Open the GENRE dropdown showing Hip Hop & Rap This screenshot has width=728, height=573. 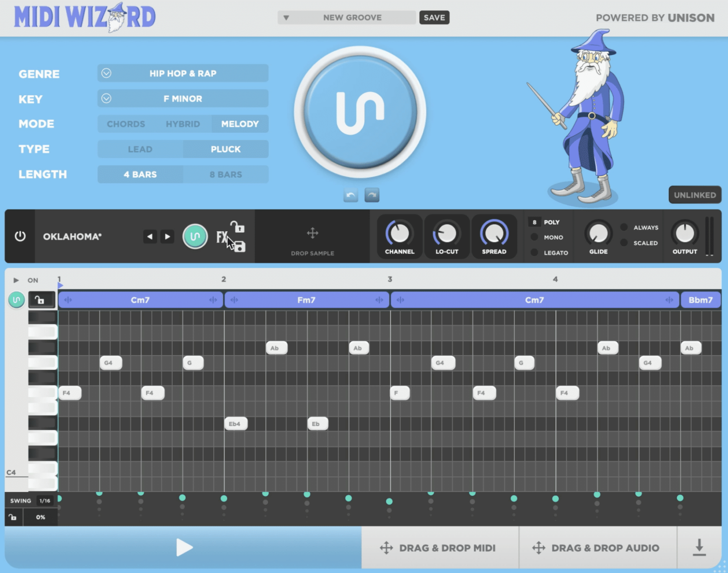coord(182,73)
